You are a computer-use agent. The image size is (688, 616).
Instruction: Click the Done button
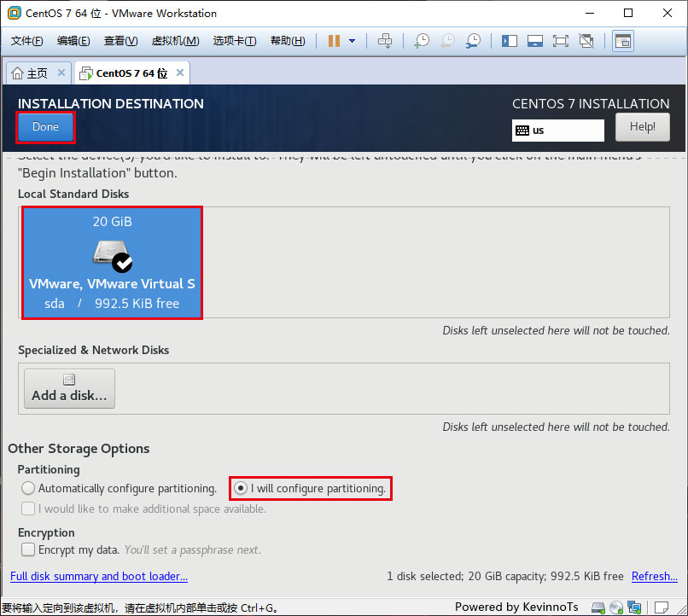coord(45,127)
